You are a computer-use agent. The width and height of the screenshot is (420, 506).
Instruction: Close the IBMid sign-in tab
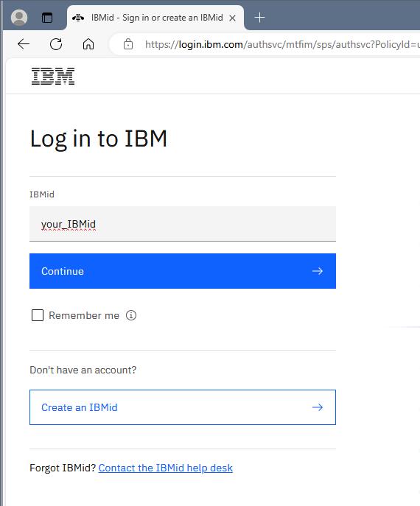(232, 18)
